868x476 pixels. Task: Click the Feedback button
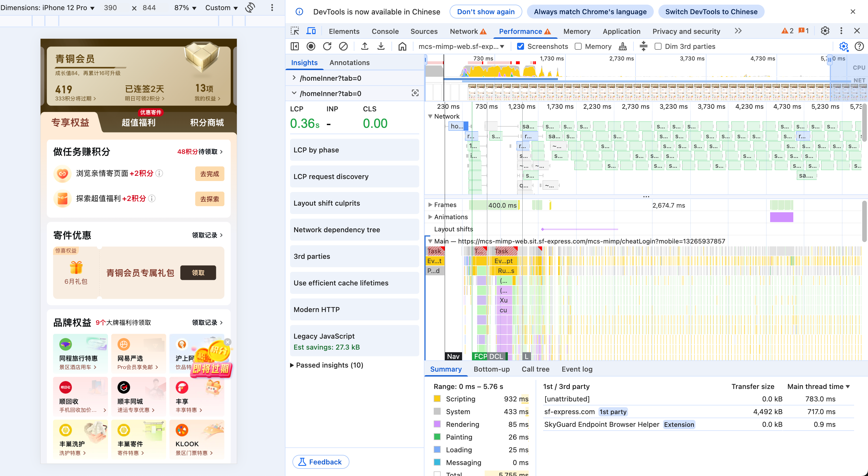click(321, 462)
